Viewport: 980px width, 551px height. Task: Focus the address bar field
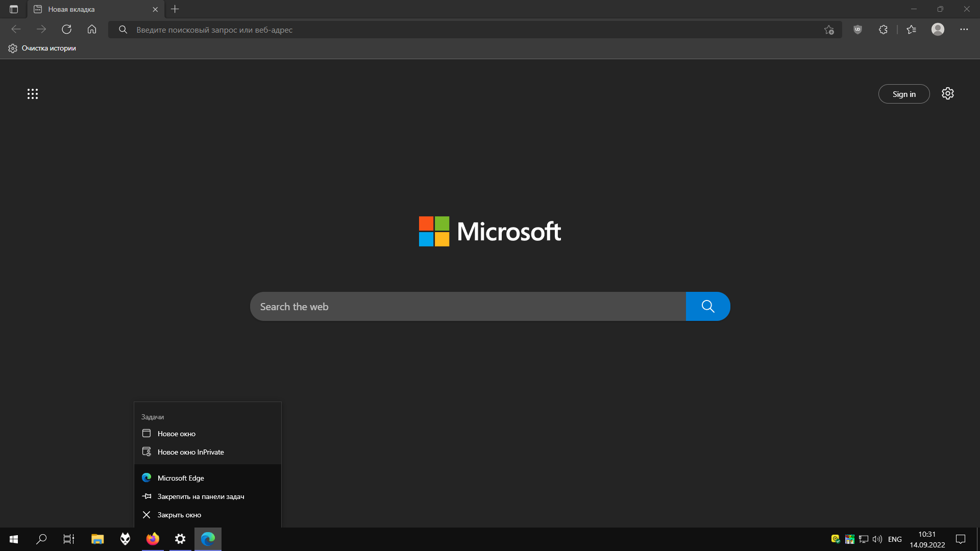(x=475, y=30)
